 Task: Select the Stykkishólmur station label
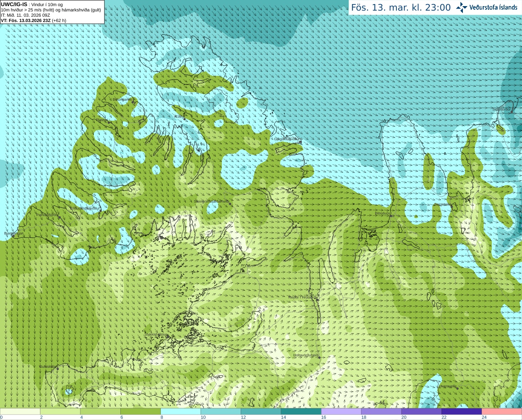click(156, 334)
